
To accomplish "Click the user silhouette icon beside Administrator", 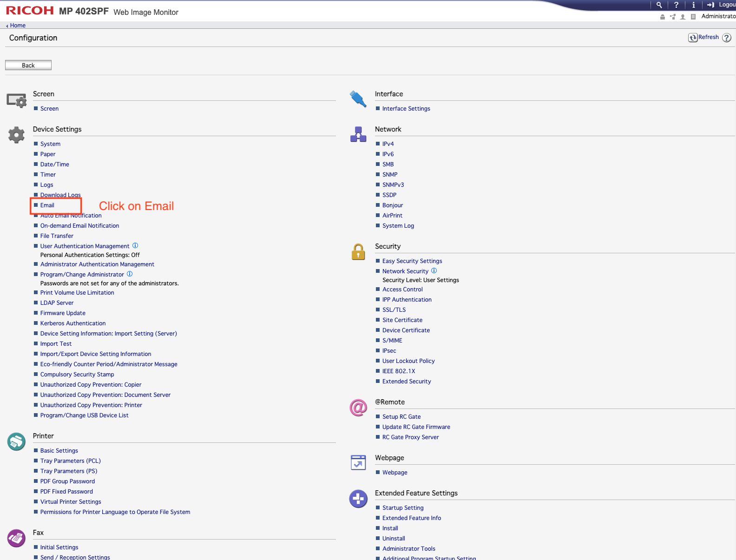I will 683,17.
